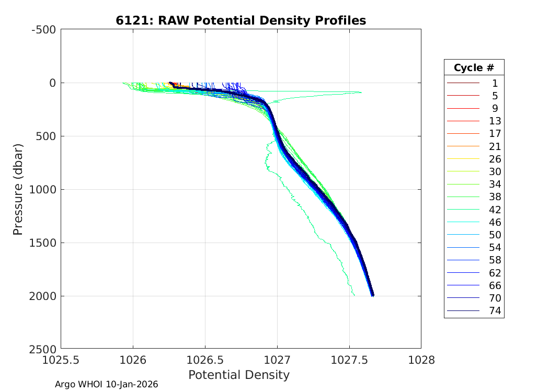
Task: Click the red line swatch for cycle 1
Action: [x=463, y=83]
